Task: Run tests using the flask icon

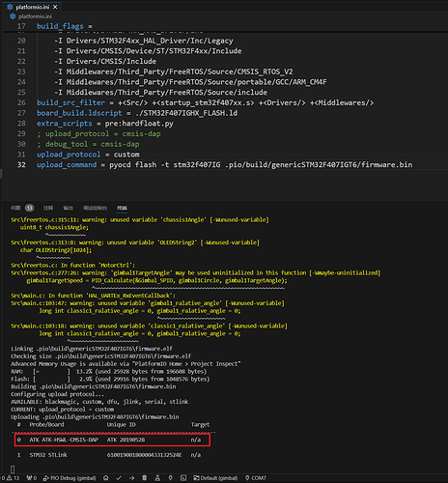Action: pos(157,478)
